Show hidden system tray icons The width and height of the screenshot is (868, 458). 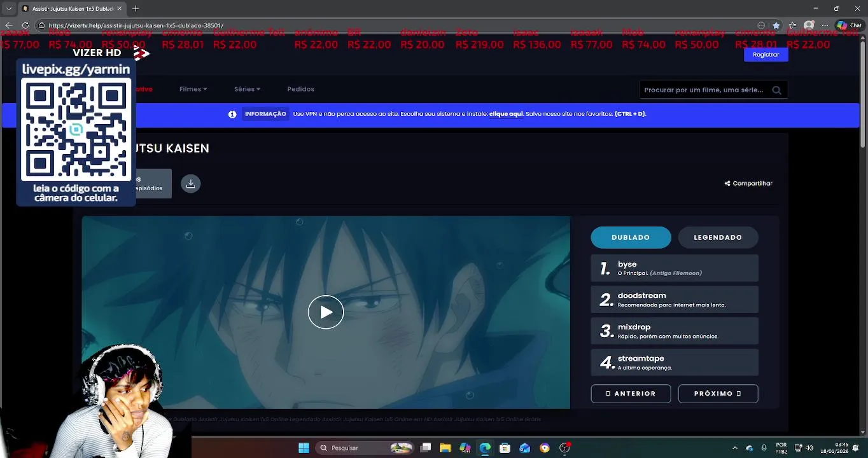(735, 448)
